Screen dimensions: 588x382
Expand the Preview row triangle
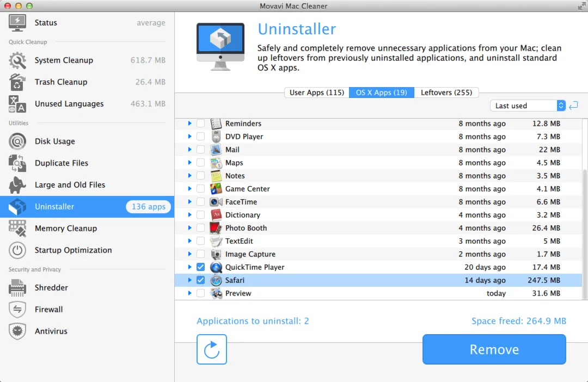pyautogui.click(x=190, y=293)
